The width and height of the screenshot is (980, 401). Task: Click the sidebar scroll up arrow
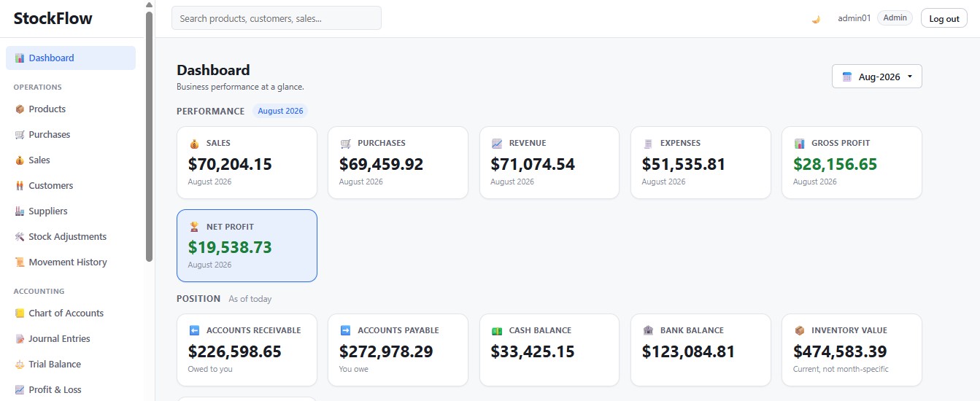(149, 4)
